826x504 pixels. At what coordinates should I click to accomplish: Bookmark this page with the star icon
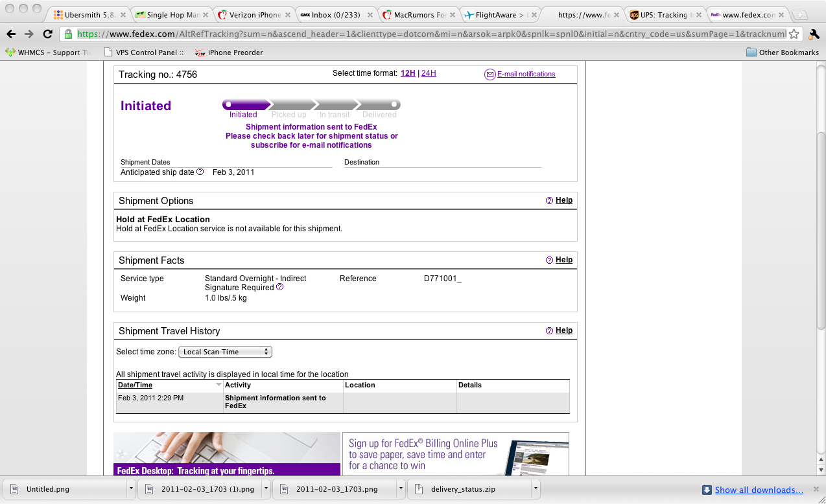tap(794, 34)
